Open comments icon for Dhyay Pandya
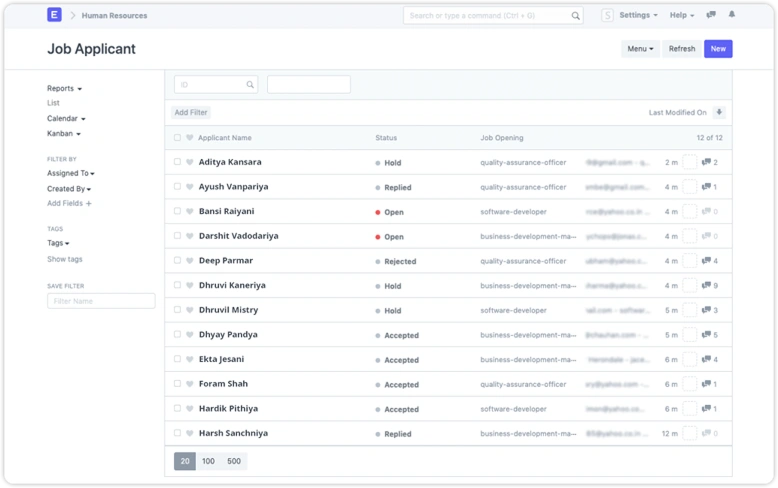Screen dimensions: 778x488 point(707,335)
